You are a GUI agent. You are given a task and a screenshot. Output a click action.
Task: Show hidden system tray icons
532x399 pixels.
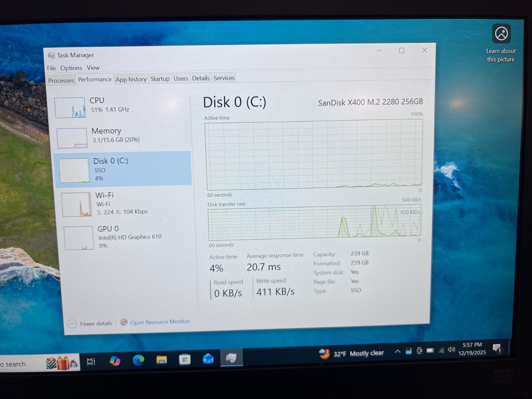tap(398, 351)
